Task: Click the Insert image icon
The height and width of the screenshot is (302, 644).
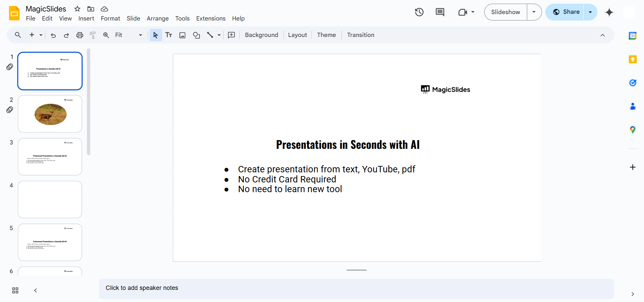Action: (x=182, y=35)
